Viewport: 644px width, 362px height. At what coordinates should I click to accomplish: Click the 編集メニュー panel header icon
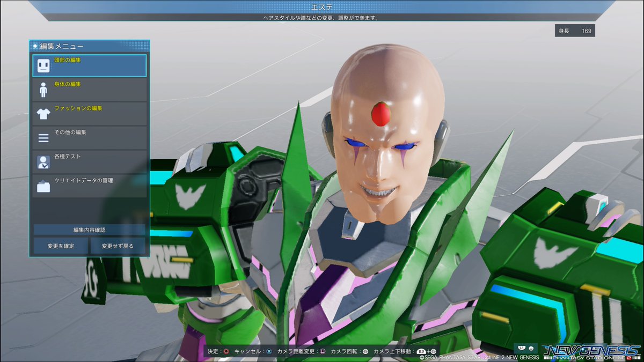pos(35,46)
